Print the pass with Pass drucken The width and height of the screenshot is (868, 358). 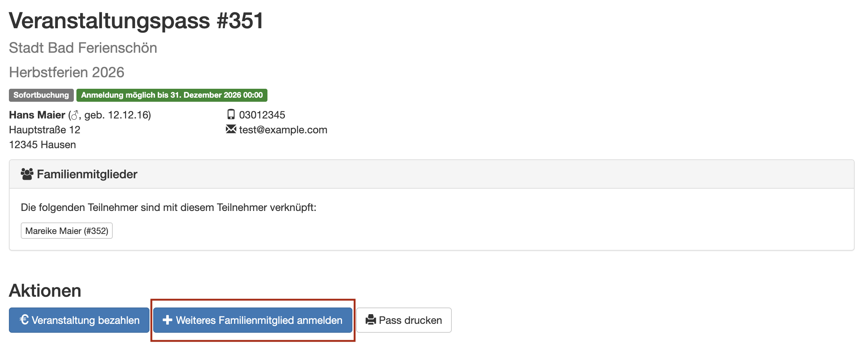pyautogui.click(x=410, y=320)
